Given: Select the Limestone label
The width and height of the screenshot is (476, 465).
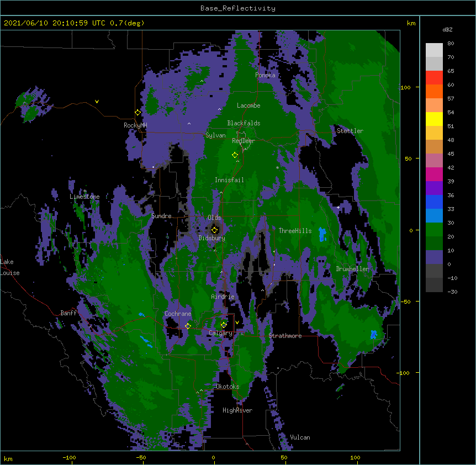Looking at the screenshot, I should click(x=84, y=197).
